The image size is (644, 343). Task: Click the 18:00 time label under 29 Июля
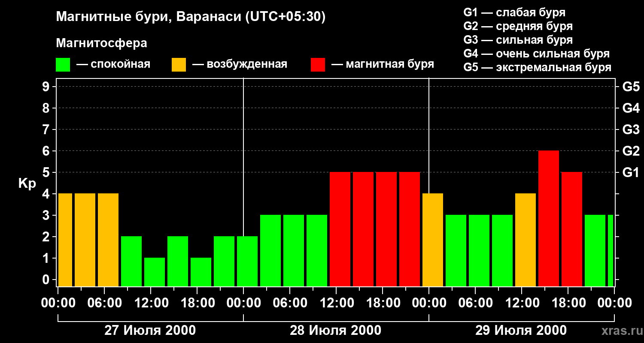pos(568,303)
